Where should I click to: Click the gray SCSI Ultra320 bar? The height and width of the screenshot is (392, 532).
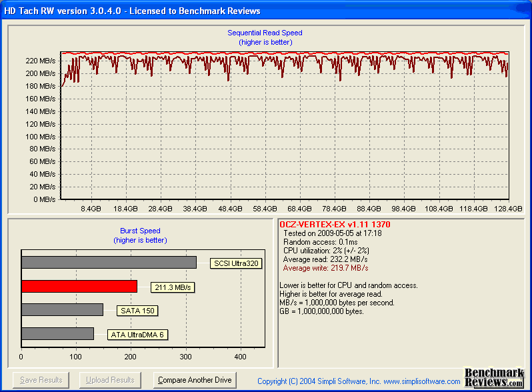[x=109, y=263]
